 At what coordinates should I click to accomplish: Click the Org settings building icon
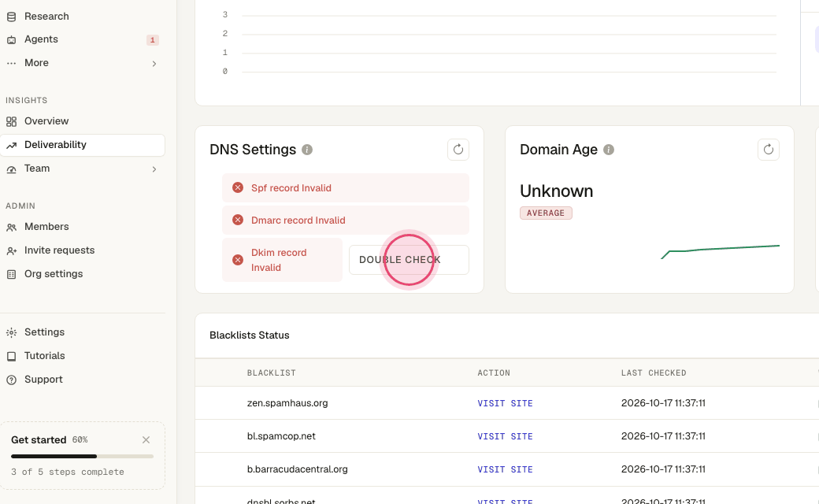[x=12, y=274]
